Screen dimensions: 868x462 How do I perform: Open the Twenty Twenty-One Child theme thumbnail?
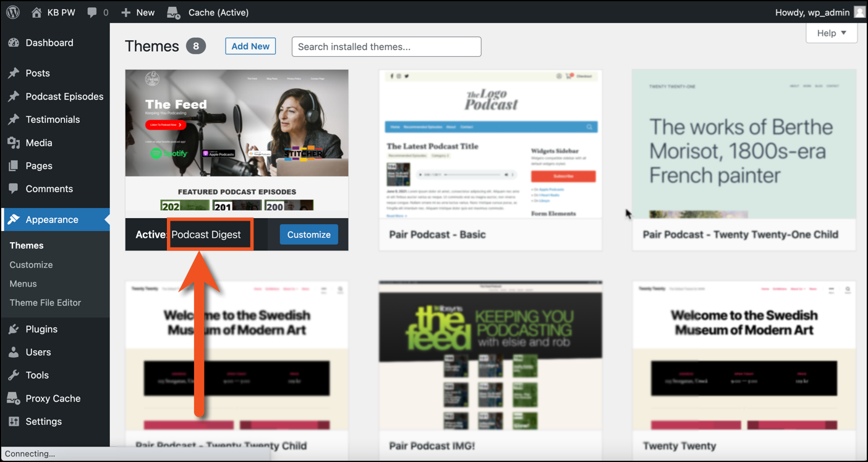[744, 144]
